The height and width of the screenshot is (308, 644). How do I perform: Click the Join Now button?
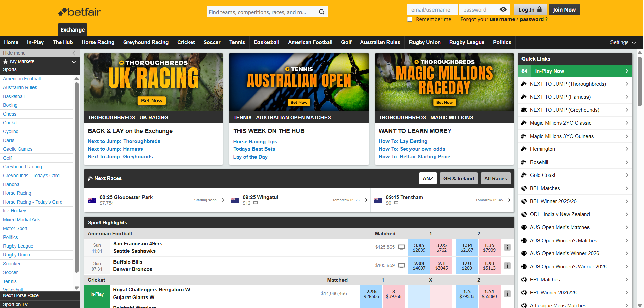564,9
